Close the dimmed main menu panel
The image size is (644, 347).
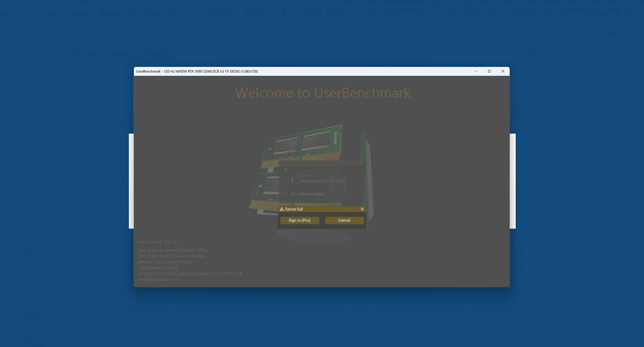[x=360, y=163]
